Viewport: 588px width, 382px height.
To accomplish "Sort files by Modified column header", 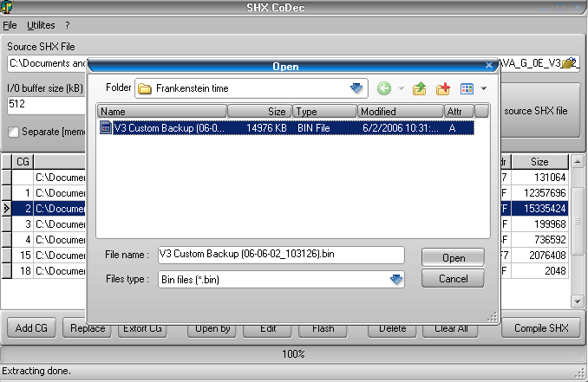I will click(x=400, y=111).
